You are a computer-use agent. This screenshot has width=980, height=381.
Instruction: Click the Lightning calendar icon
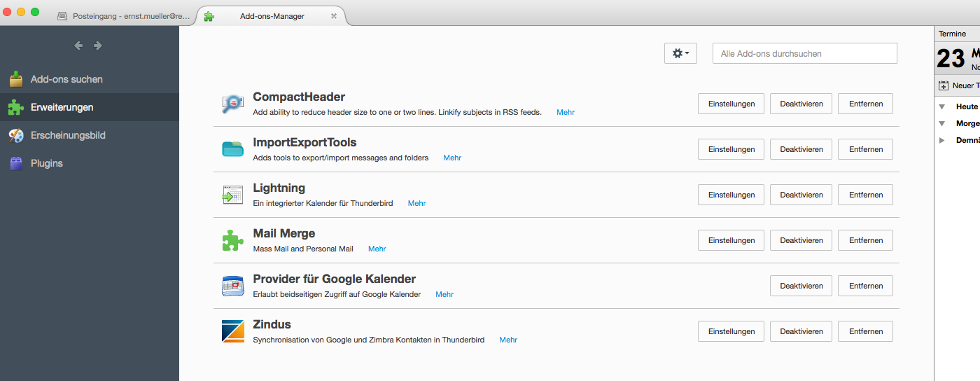232,195
